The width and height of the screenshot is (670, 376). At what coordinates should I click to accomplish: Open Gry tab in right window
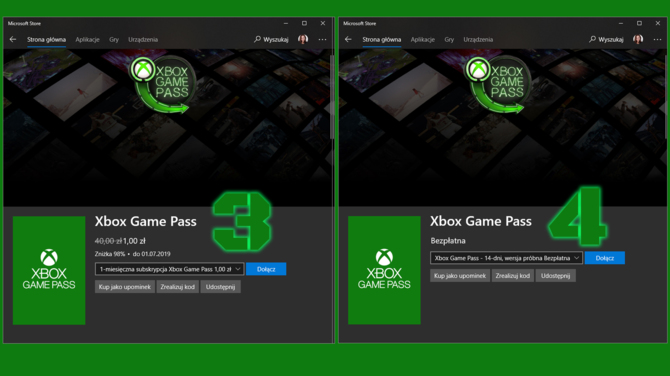(x=449, y=39)
